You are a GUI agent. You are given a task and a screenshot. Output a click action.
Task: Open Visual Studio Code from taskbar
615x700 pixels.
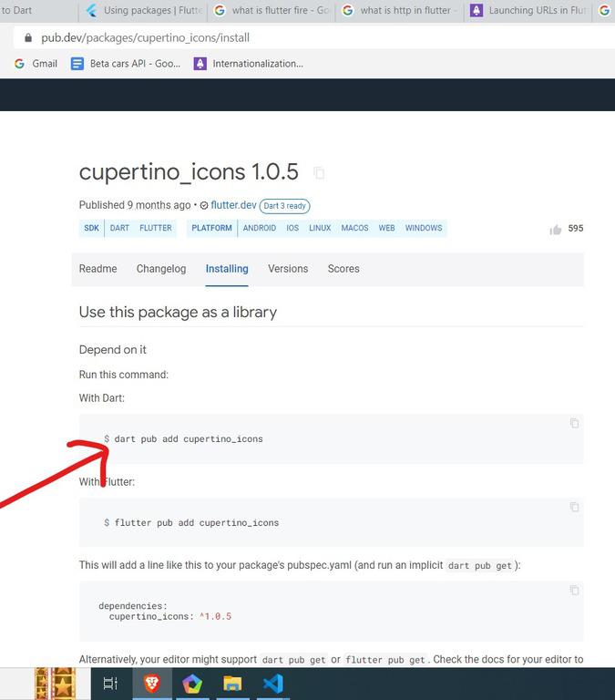pos(272,683)
